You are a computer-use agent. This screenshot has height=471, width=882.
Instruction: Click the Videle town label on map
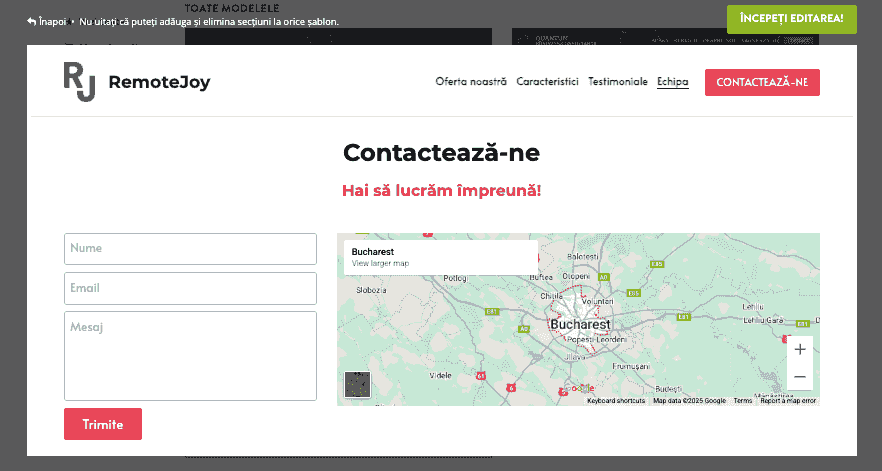click(440, 375)
